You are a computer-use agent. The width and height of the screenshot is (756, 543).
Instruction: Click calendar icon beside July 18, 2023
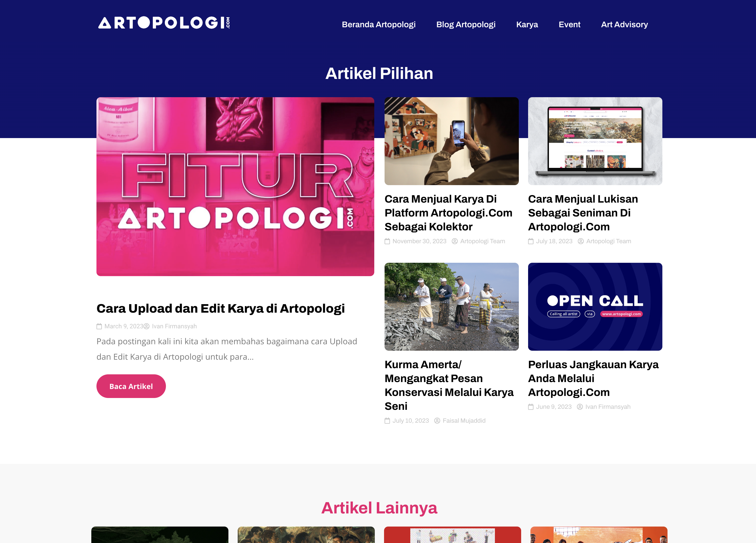(531, 241)
